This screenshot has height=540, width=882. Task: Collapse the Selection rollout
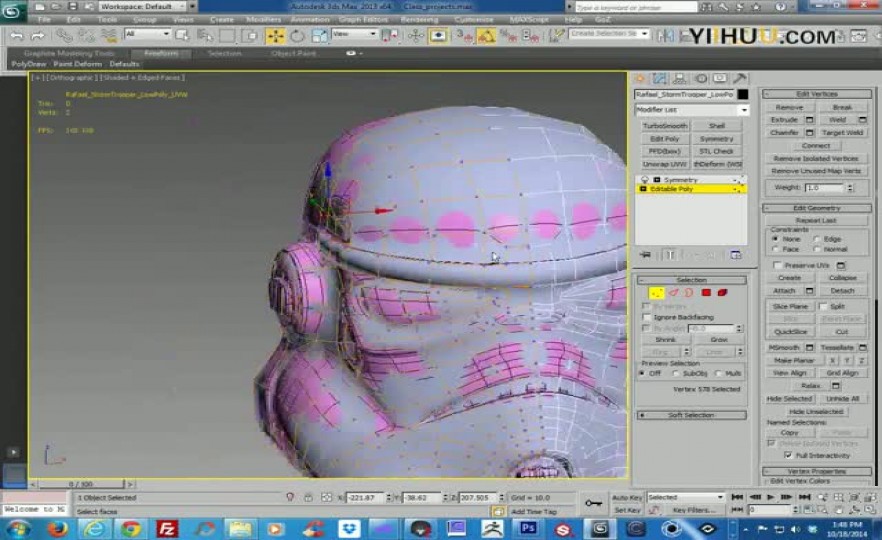click(x=691, y=280)
